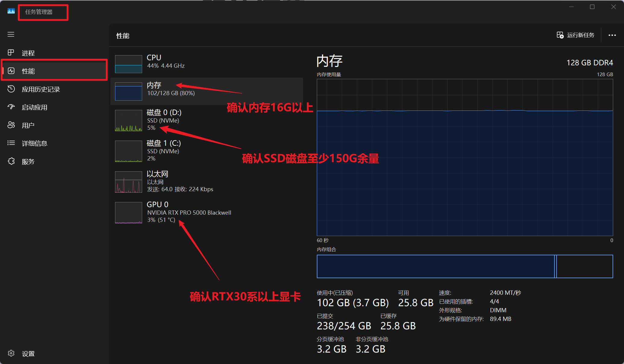Click the Startup apps (启动应用) gauge icon
The width and height of the screenshot is (624, 364).
tap(11, 107)
